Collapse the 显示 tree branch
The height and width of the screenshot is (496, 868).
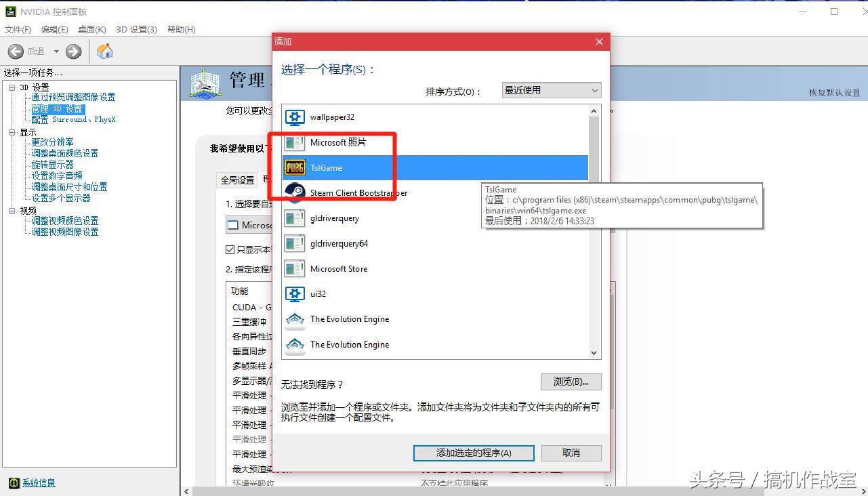tap(12, 131)
